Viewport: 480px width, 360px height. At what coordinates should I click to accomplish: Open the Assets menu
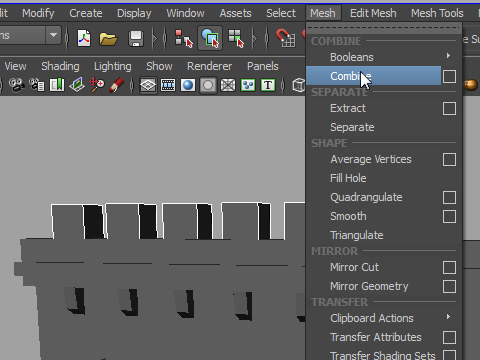tap(235, 13)
